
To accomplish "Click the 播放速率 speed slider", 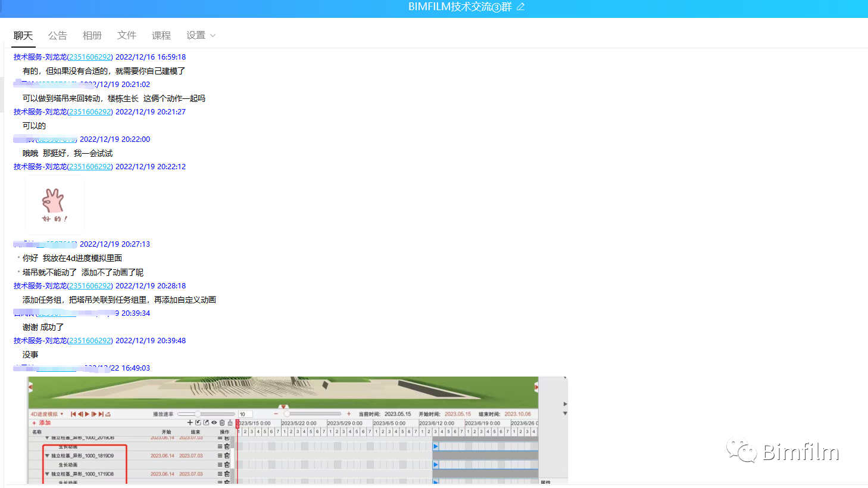I will (x=206, y=414).
